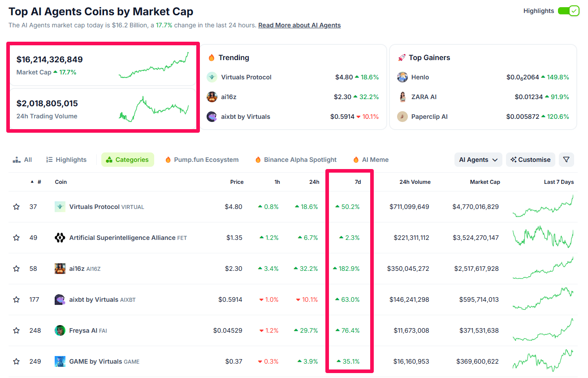Click the Freysa AI coin icon

coord(60,330)
